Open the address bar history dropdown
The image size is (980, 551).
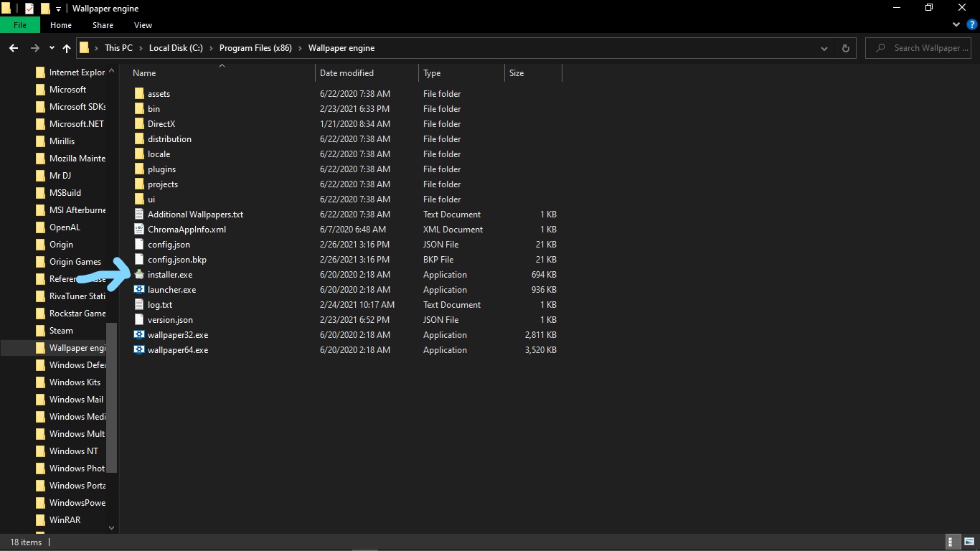(824, 48)
